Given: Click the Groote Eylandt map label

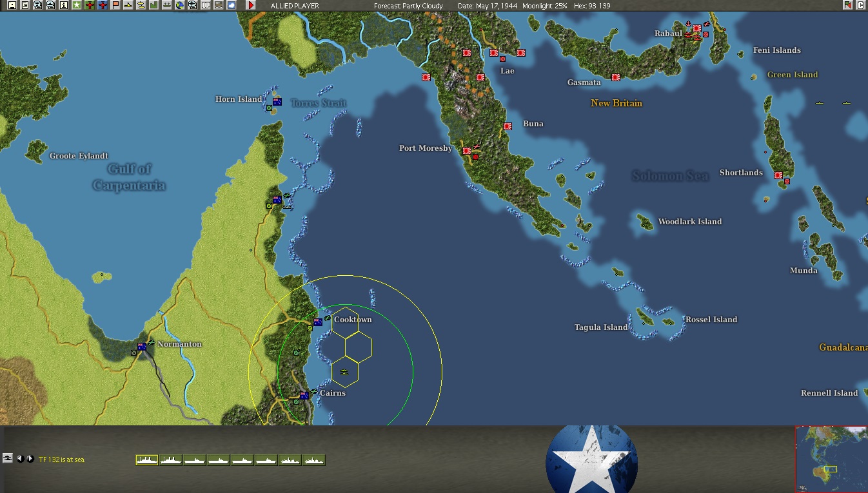Looking at the screenshot, I should click(x=79, y=156).
